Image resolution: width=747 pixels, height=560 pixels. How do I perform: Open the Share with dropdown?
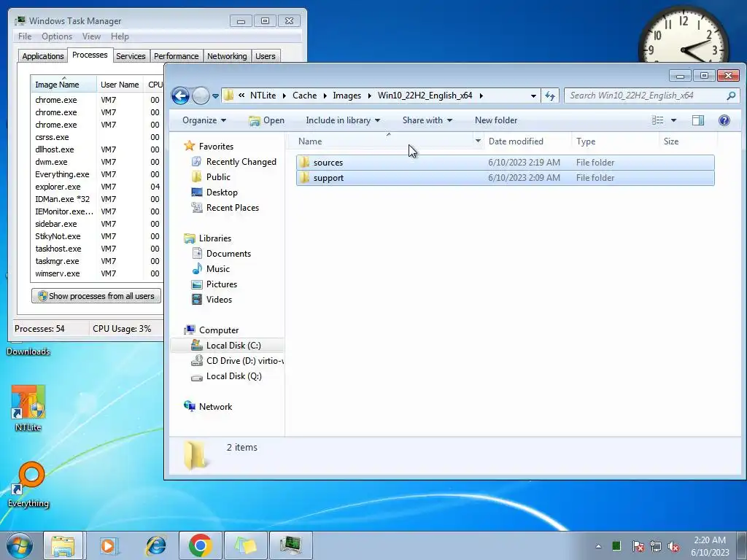click(x=427, y=120)
